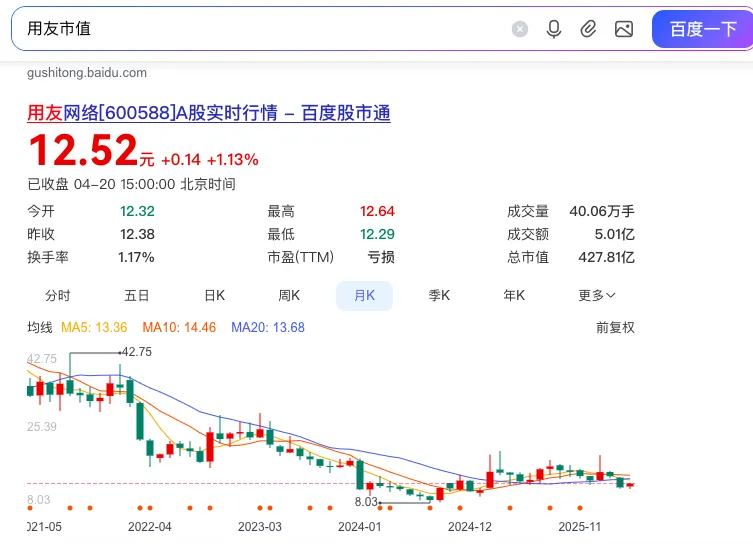Viewport: 753px width, 544px height.
Task: Click the MA10: 14.46 indicator
Action: pyautogui.click(x=179, y=327)
